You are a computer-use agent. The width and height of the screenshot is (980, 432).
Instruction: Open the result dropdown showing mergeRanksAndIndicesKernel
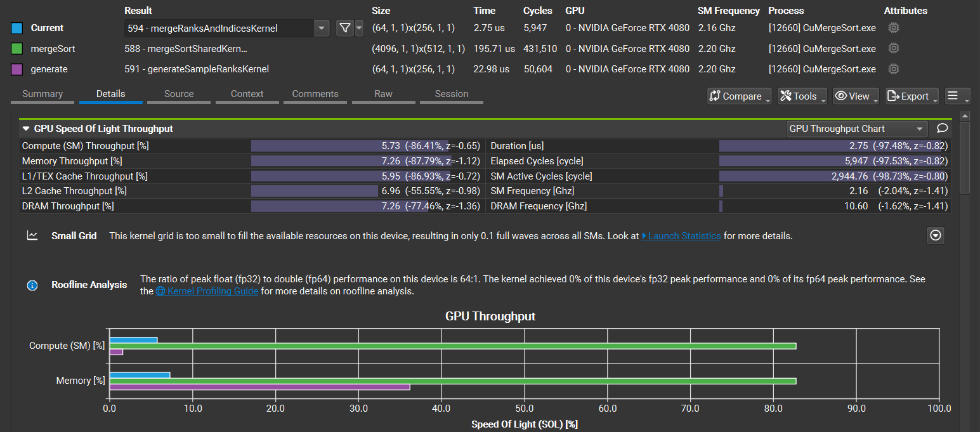322,28
